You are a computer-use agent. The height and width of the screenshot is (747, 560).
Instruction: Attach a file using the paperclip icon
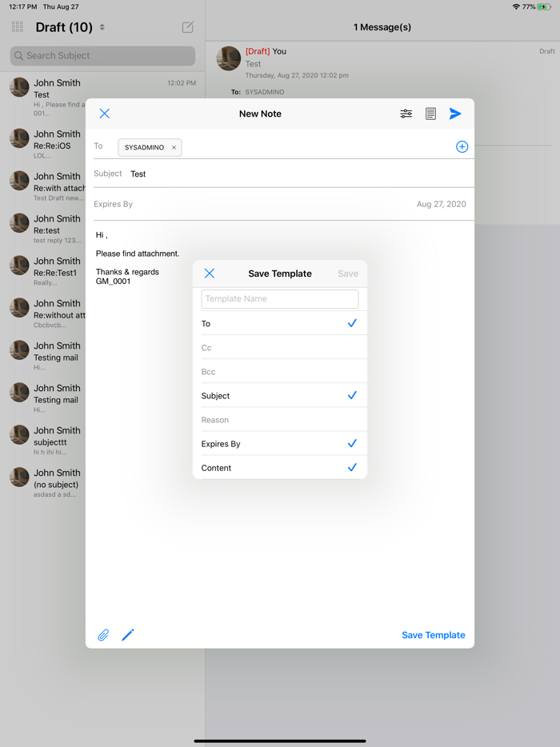[103, 634]
